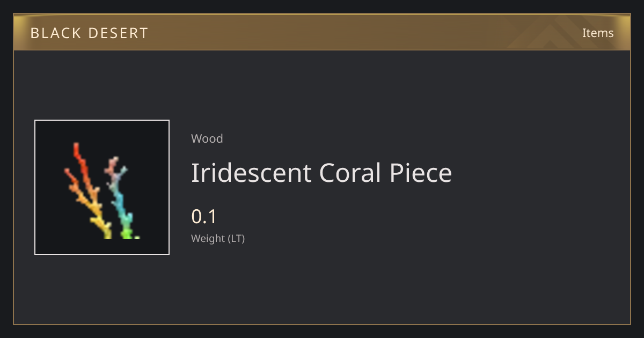Click the word Iridescent in the title
This screenshot has height=338, width=644.
(x=251, y=173)
